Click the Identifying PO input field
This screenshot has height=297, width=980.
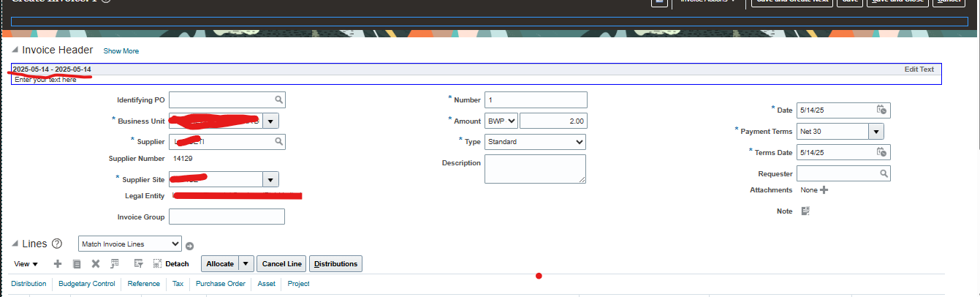(222, 99)
